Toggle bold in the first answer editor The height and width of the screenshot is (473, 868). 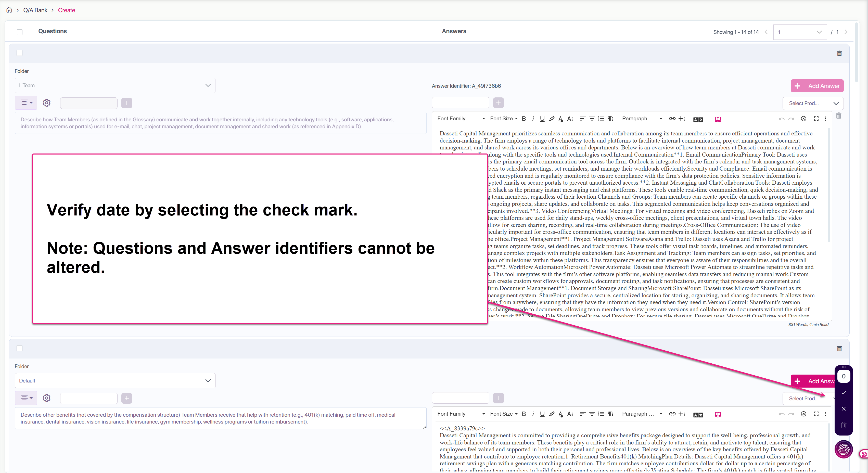coord(524,119)
